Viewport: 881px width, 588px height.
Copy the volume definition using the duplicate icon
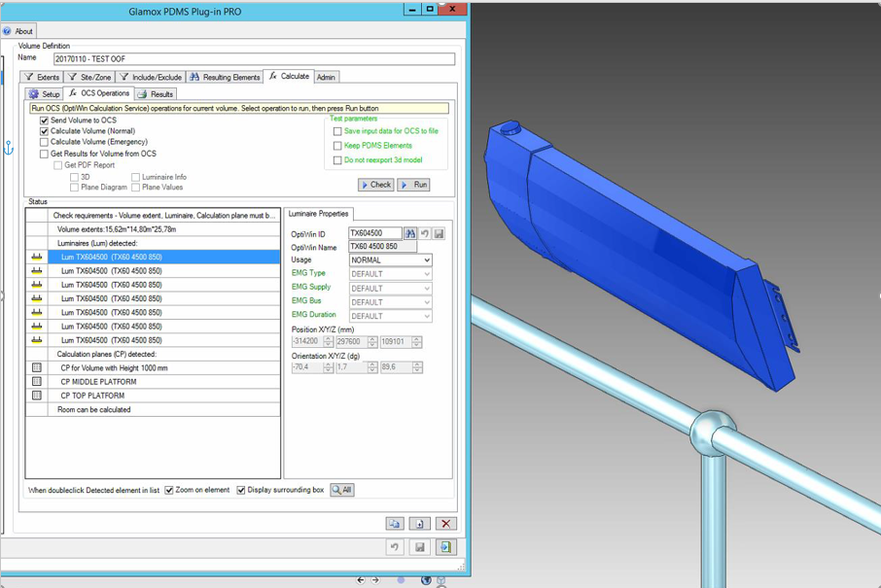tap(395, 524)
